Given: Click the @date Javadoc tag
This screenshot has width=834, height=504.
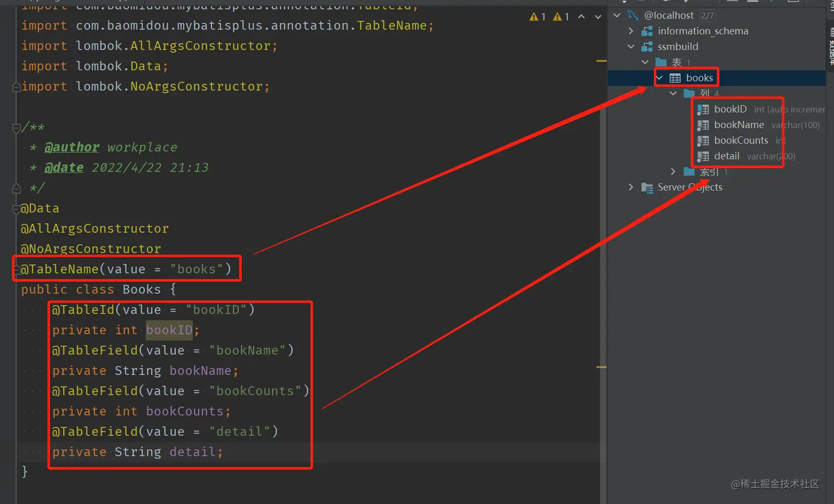Looking at the screenshot, I should [x=64, y=168].
